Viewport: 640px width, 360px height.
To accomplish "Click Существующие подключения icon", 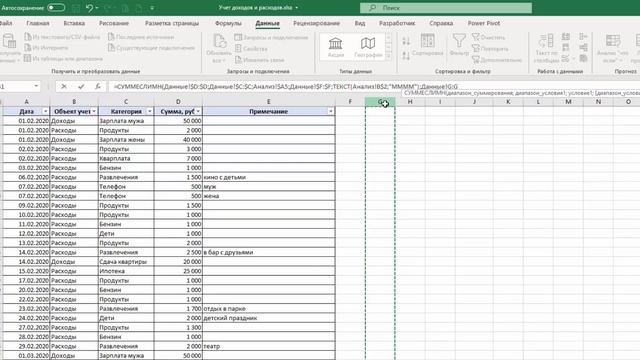I will 111,48.
